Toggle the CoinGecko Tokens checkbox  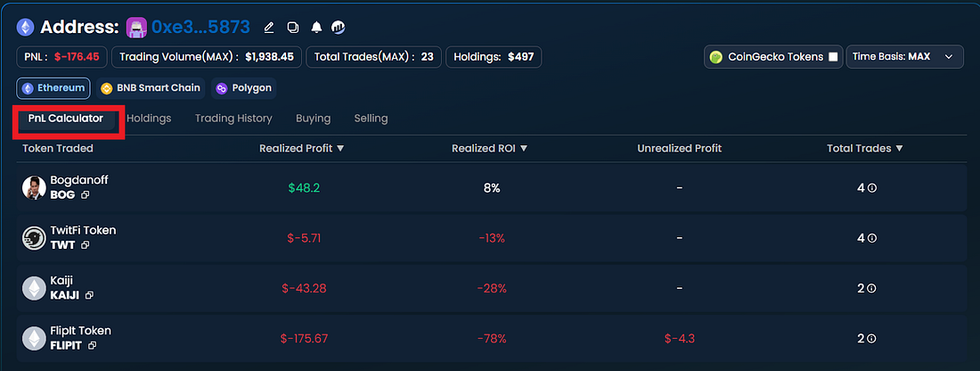832,57
